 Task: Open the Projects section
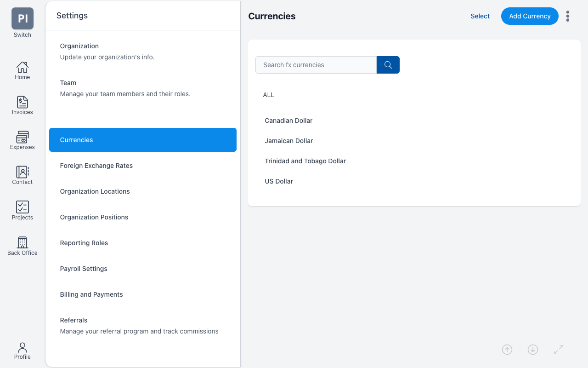22,210
